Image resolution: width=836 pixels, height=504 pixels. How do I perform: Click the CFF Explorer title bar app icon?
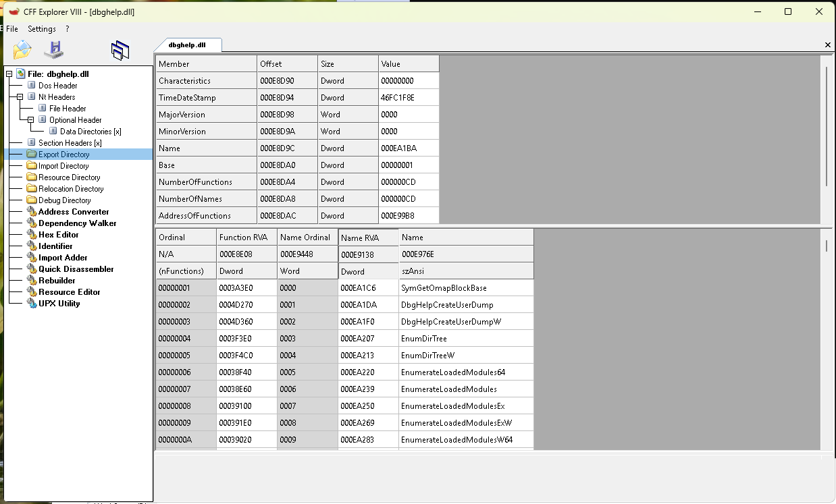(14, 11)
